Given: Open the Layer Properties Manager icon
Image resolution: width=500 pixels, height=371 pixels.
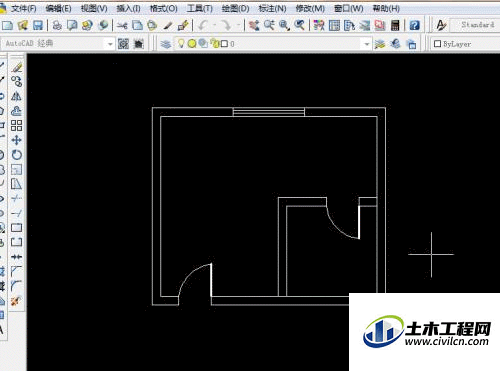Looking at the screenshot, I should tap(166, 44).
